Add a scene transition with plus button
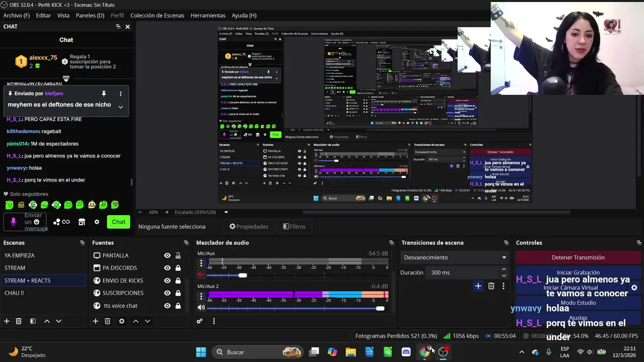 478,286
